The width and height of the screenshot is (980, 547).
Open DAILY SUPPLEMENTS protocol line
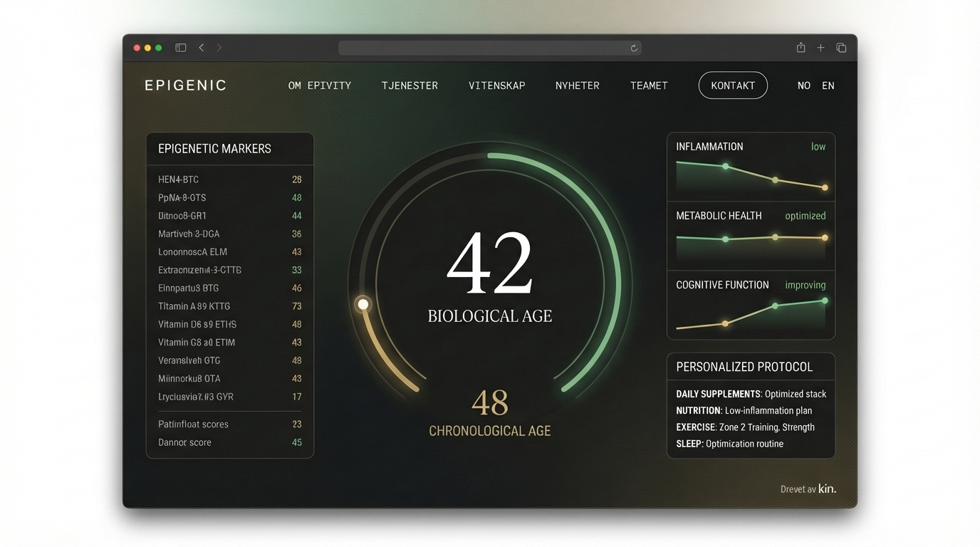coord(751,394)
